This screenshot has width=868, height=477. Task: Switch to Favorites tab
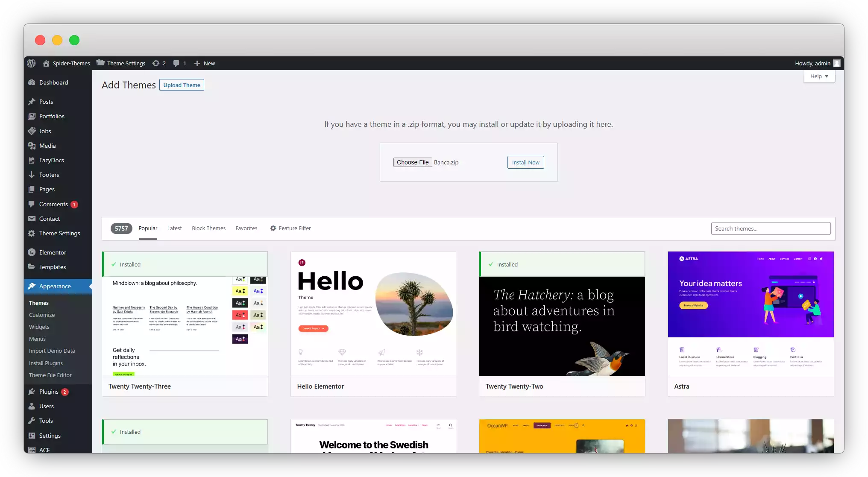coord(246,228)
